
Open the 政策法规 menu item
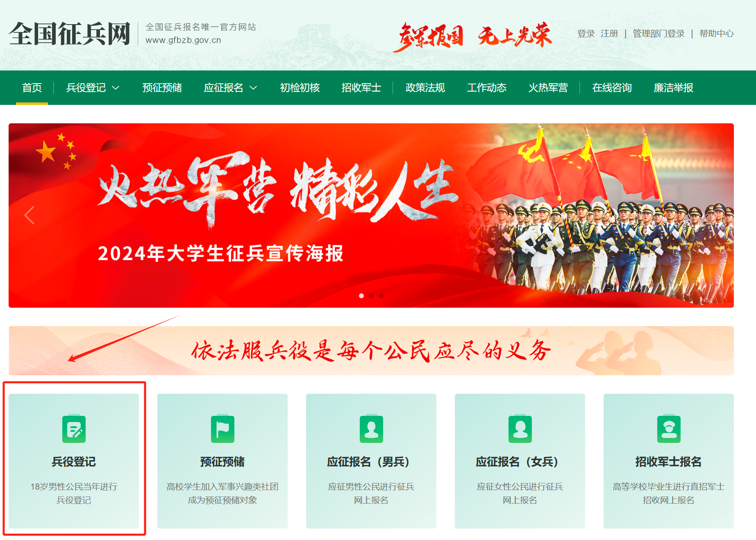425,88
